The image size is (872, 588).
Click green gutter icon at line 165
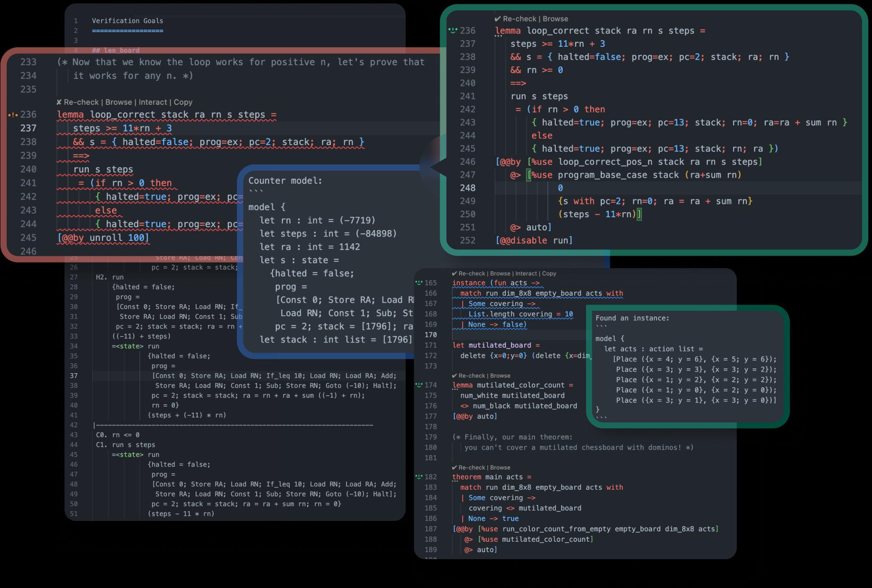point(418,283)
